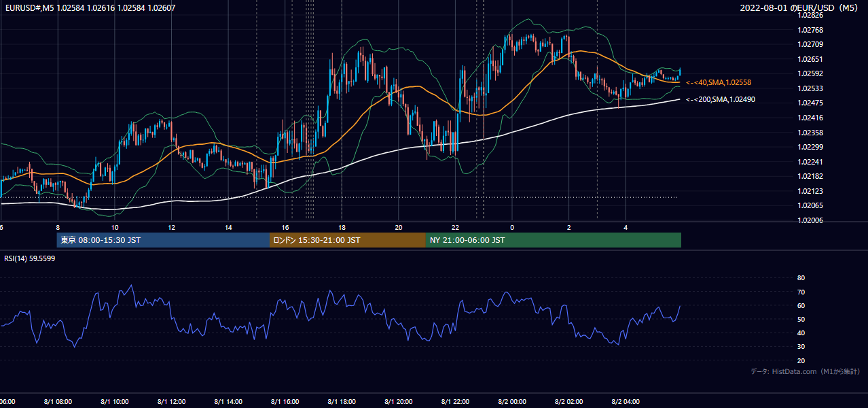Click hour label 16 under price chart
This screenshot has width=868, height=408.
(x=285, y=228)
